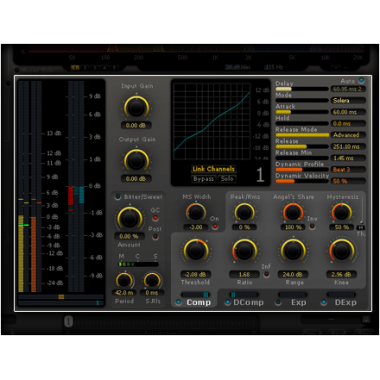The height and width of the screenshot is (380, 380).
Task: Switch to the DComp tab
Action: coord(248,302)
